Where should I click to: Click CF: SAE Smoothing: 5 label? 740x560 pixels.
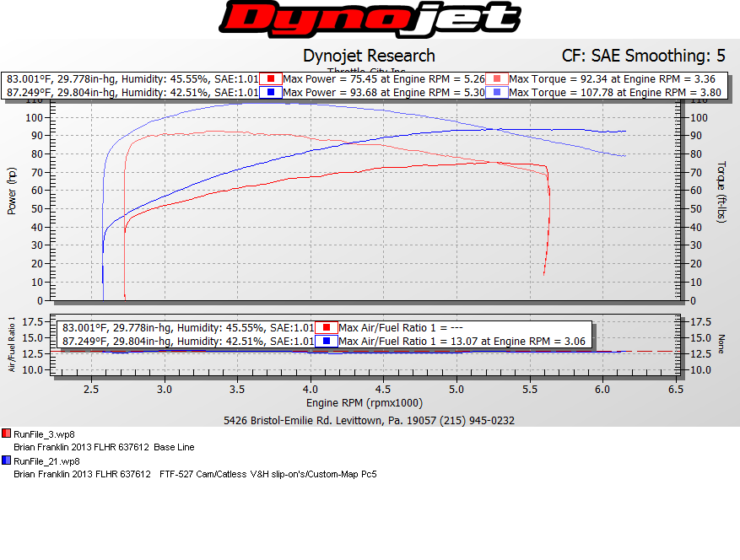[643, 56]
